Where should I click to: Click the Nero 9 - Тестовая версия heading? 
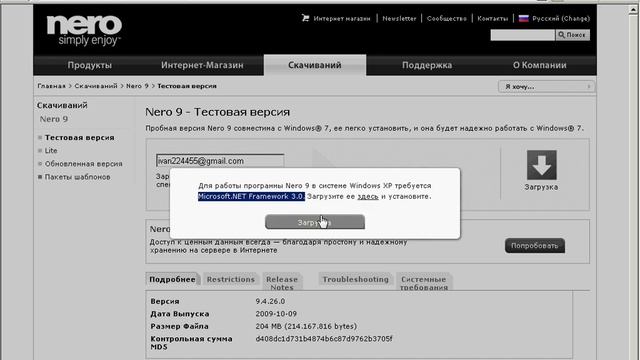click(218, 112)
